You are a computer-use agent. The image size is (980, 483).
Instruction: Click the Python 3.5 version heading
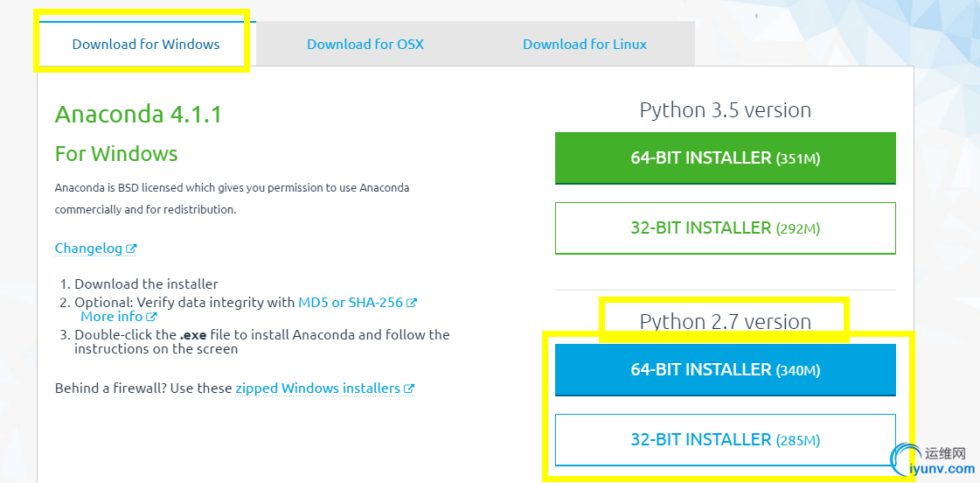point(725,110)
